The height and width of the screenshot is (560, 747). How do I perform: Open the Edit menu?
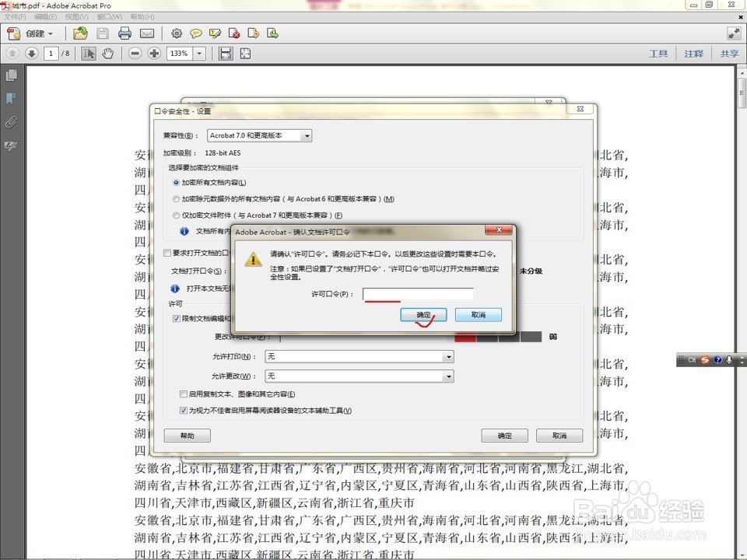tap(45, 16)
